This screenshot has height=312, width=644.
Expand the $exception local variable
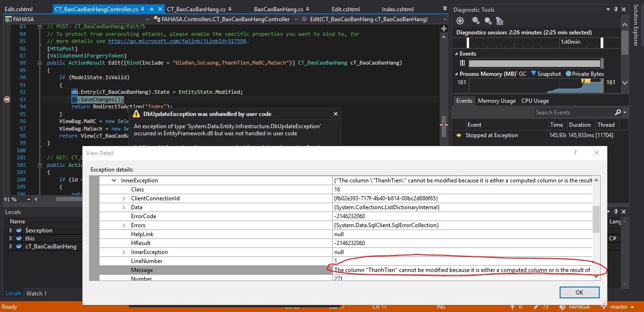pyautogui.click(x=11, y=230)
